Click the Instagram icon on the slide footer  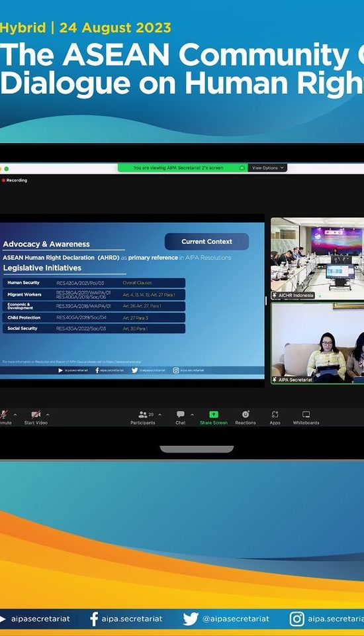pyautogui.click(x=176, y=370)
